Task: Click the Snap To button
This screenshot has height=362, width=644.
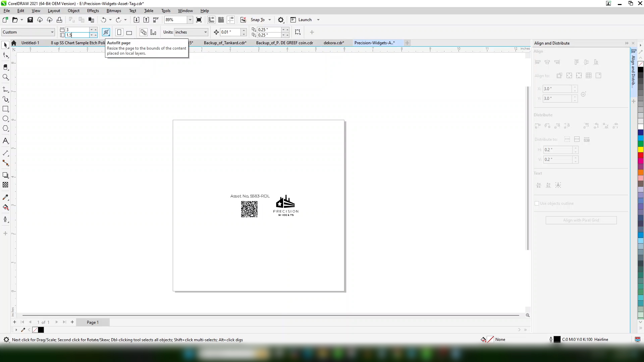Action: click(257, 20)
